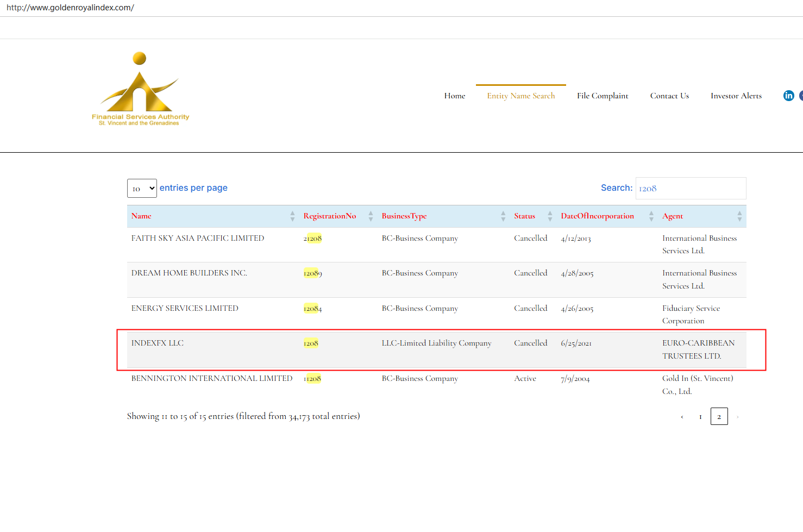
Task: Click the previous page arrow
Action: coord(682,417)
